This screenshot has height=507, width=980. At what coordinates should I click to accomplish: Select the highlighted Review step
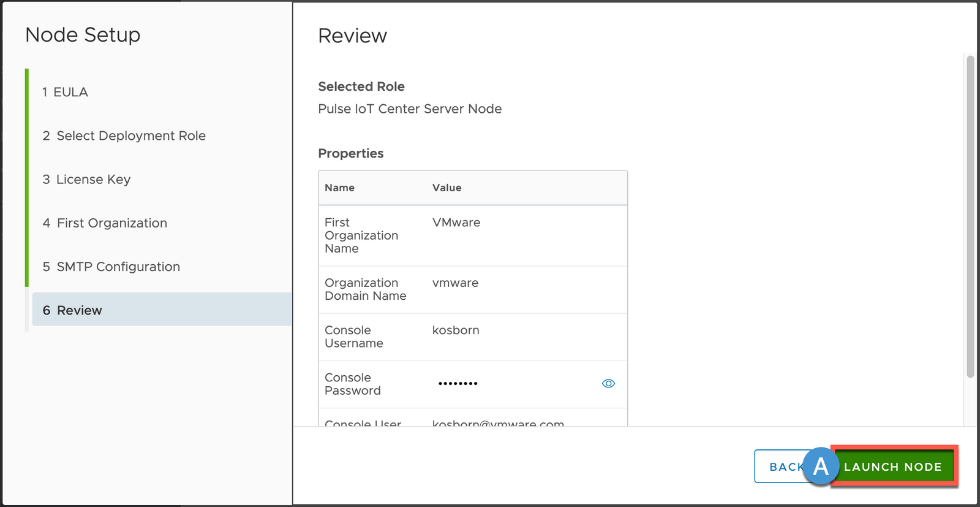coord(72,310)
